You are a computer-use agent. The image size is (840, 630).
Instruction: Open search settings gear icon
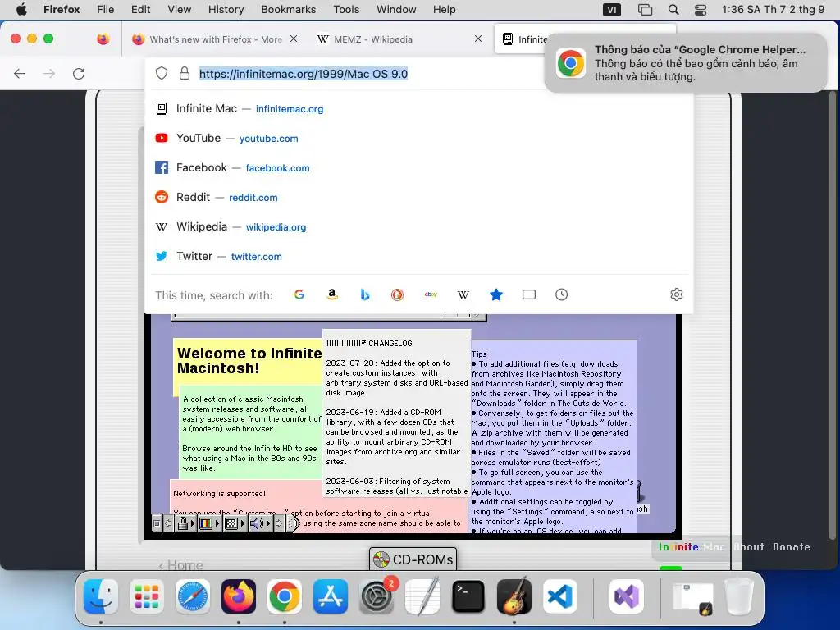coord(677,294)
